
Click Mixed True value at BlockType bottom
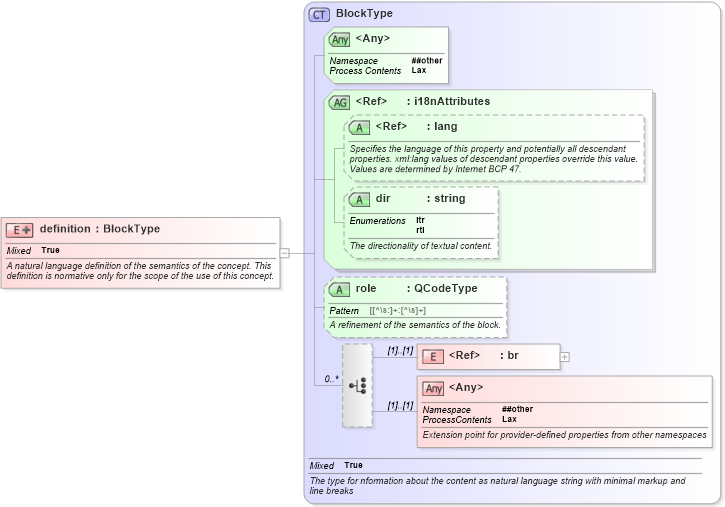(353, 465)
